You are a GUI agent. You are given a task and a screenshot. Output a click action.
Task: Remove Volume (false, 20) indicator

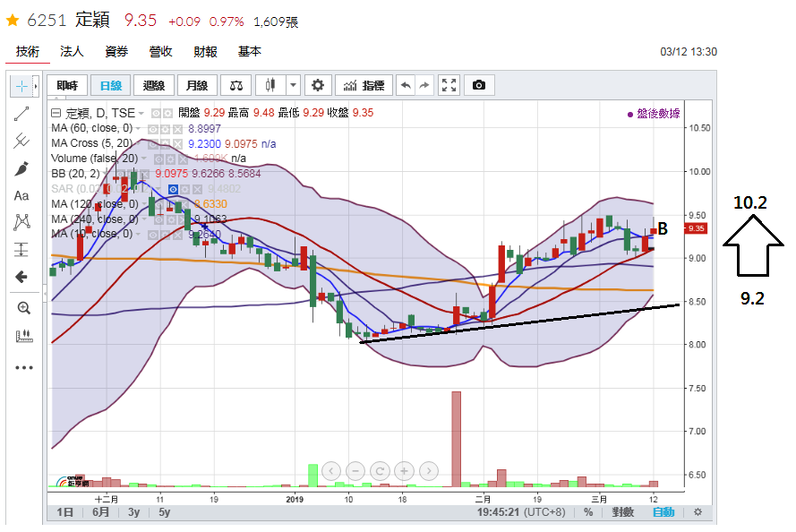click(183, 159)
